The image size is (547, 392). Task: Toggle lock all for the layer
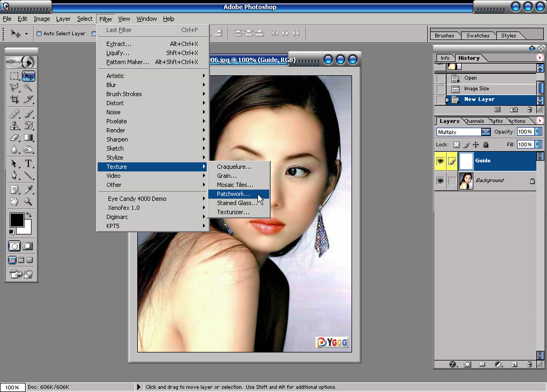pyautogui.click(x=486, y=144)
